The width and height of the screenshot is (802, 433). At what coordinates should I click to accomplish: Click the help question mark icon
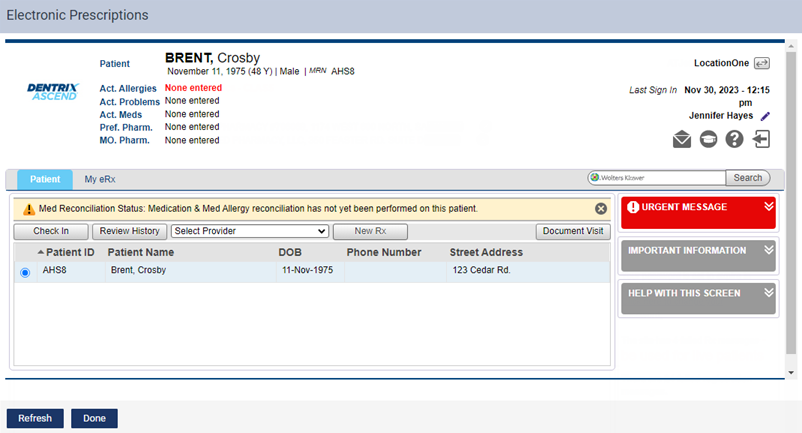click(734, 140)
